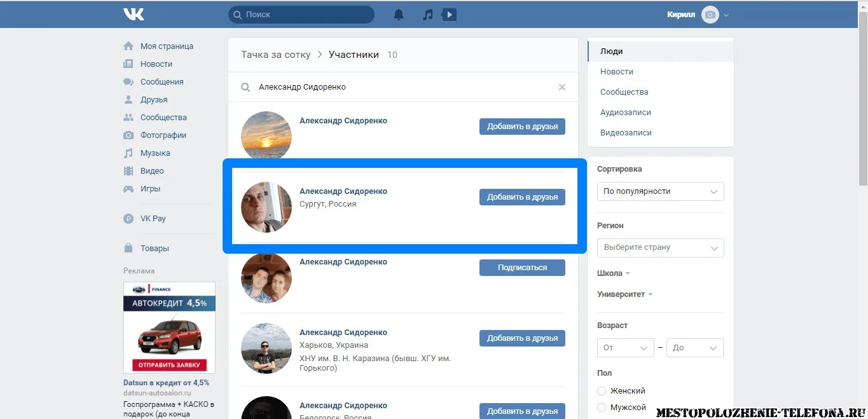The height and width of the screenshot is (419, 868).
Task: Clear member search with the X icon
Action: point(562,87)
